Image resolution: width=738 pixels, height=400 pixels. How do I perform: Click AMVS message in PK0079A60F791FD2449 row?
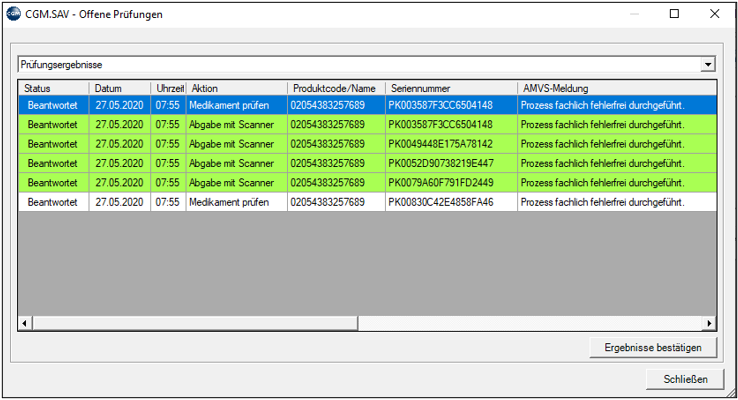[x=602, y=183]
